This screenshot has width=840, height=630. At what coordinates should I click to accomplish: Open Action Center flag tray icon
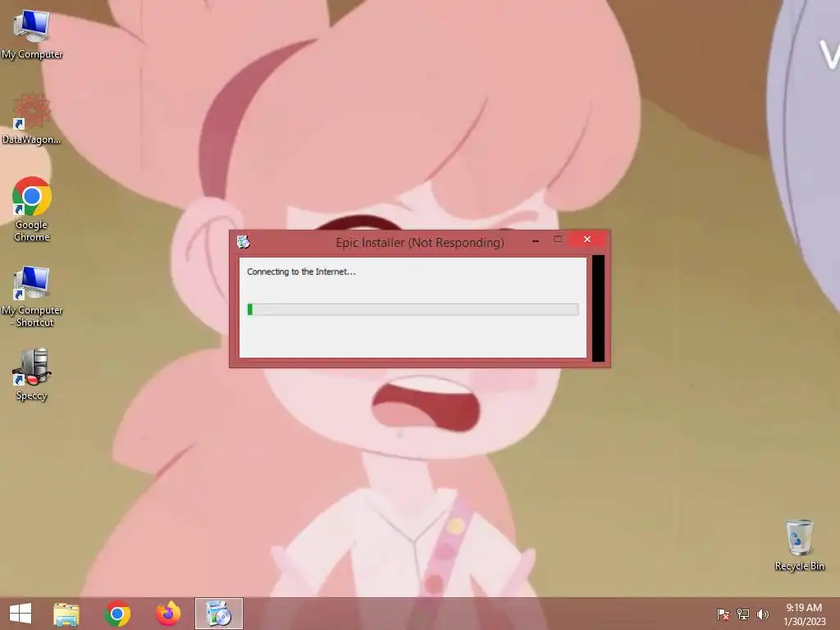(724, 614)
